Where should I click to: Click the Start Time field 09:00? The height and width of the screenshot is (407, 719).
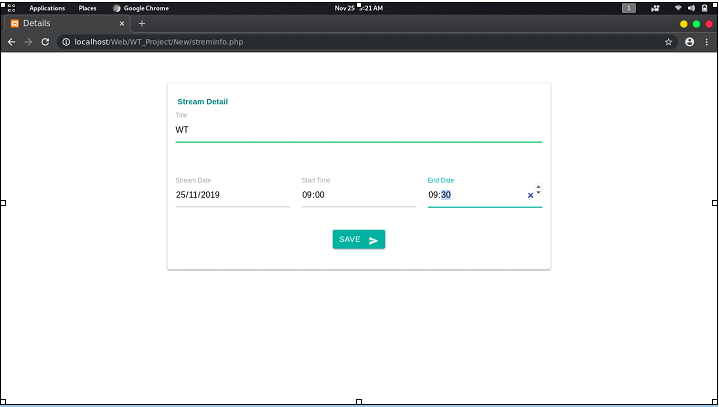359,195
